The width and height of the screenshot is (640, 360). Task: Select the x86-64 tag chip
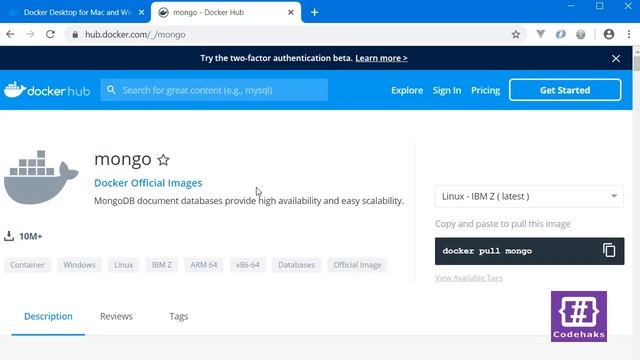pos(248,265)
